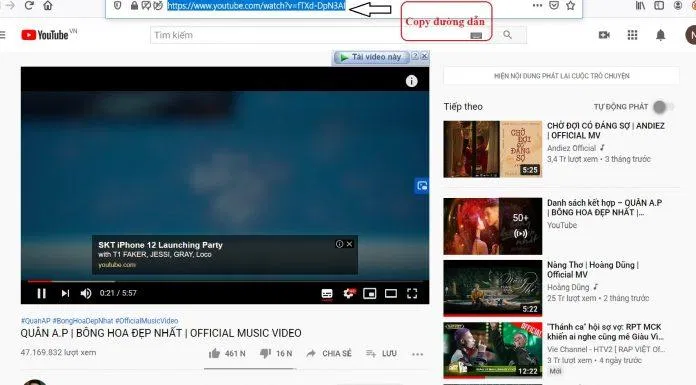The width and height of the screenshot is (696, 385).
Task: Open the CHỜ ĐỢI CÓ ĐÁNG SỢ video thumbnail
Action: [x=493, y=149]
